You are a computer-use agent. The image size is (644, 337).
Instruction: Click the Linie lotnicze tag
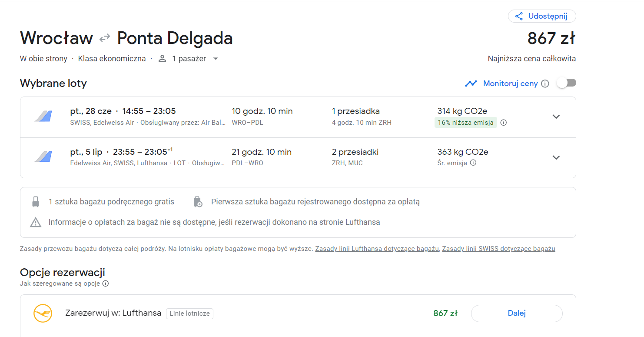pyautogui.click(x=189, y=314)
